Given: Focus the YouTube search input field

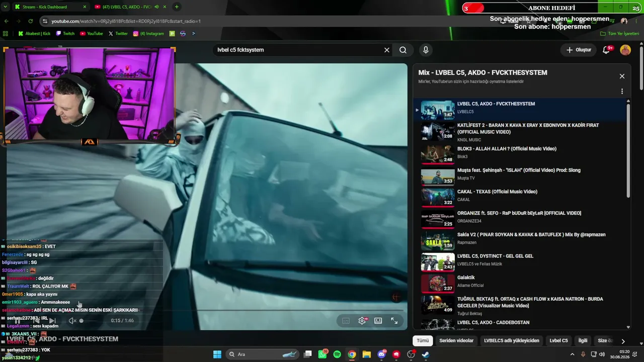Looking at the screenshot, I should click(x=298, y=50).
